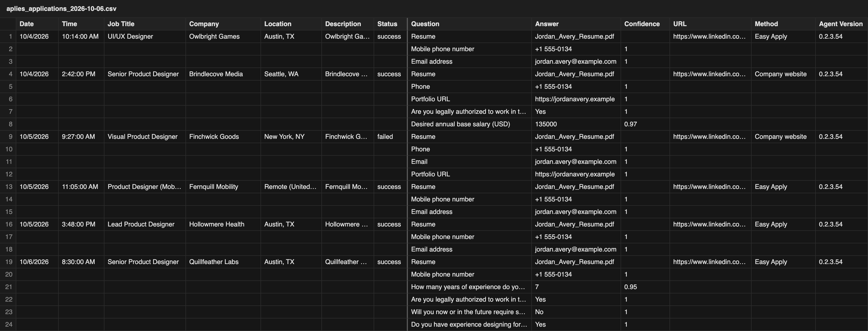Select the Quillfeather Labs cell
Image resolution: width=868 pixels, height=331 pixels.
(x=223, y=262)
